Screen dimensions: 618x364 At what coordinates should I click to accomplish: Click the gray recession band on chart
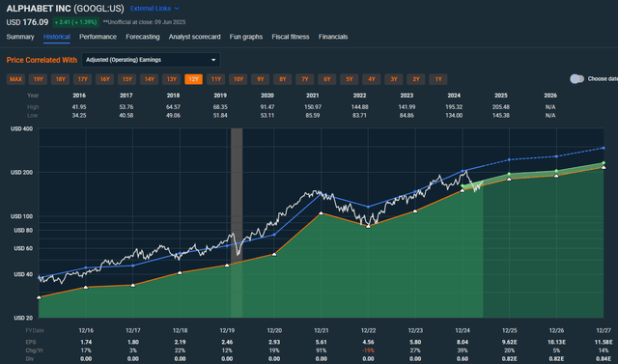click(237, 223)
